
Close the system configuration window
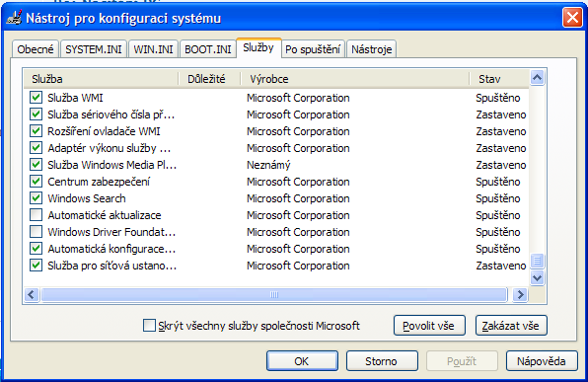[572, 18]
